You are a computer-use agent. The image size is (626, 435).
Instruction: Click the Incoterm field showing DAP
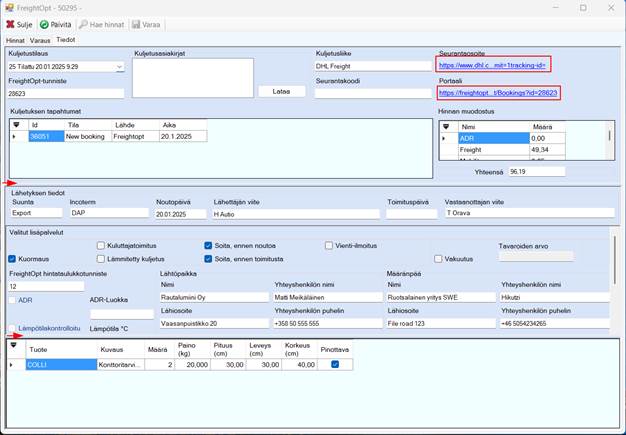click(108, 213)
